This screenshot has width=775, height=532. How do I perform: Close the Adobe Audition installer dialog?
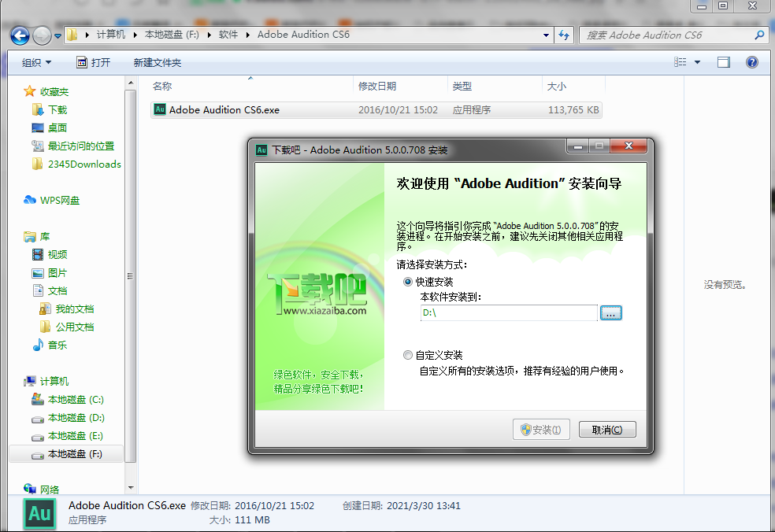(629, 146)
